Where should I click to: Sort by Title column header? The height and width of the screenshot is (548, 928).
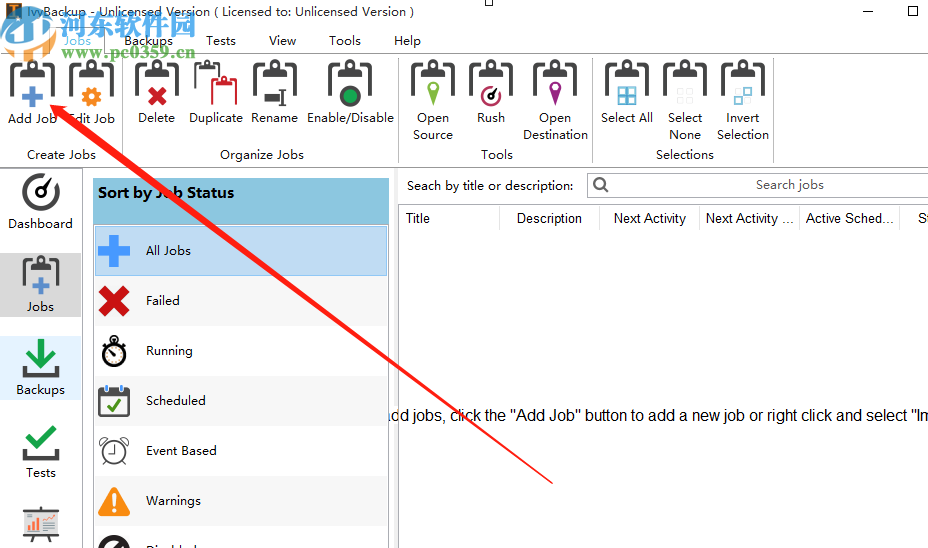pyautogui.click(x=449, y=218)
